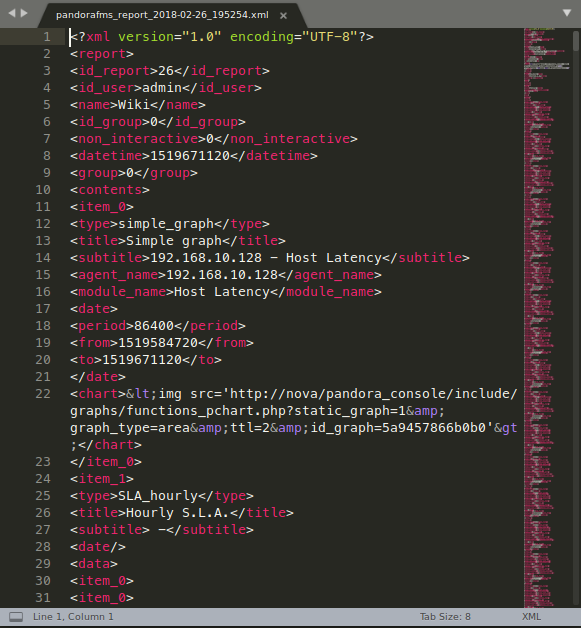Place cursor in the id_report line

click(170, 71)
